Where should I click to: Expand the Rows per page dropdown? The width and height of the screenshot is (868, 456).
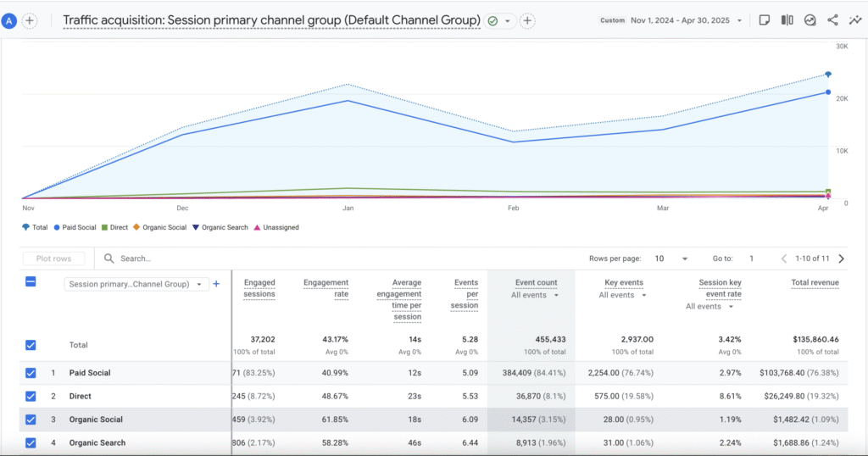665,259
